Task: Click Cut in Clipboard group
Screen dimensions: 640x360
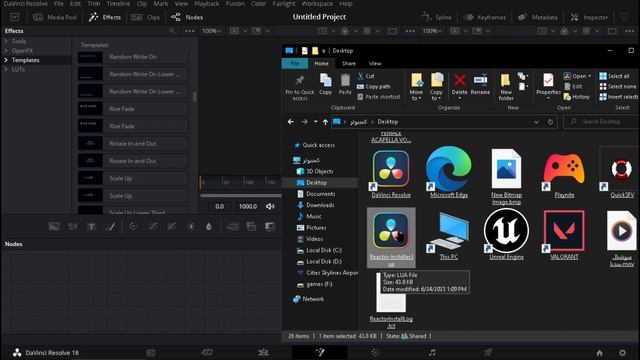Action: (x=366, y=76)
